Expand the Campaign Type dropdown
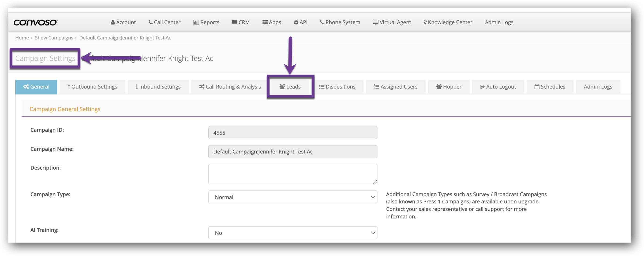This screenshot has width=644, height=256. point(293,197)
